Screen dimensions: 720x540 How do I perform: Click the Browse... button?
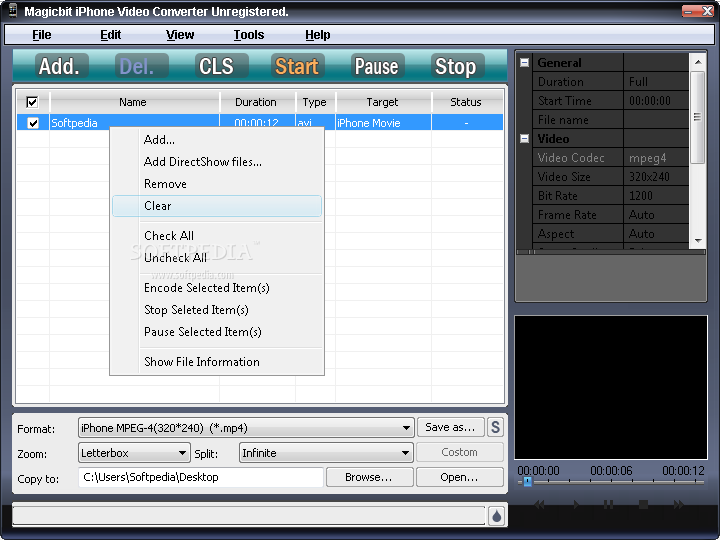[x=369, y=477]
